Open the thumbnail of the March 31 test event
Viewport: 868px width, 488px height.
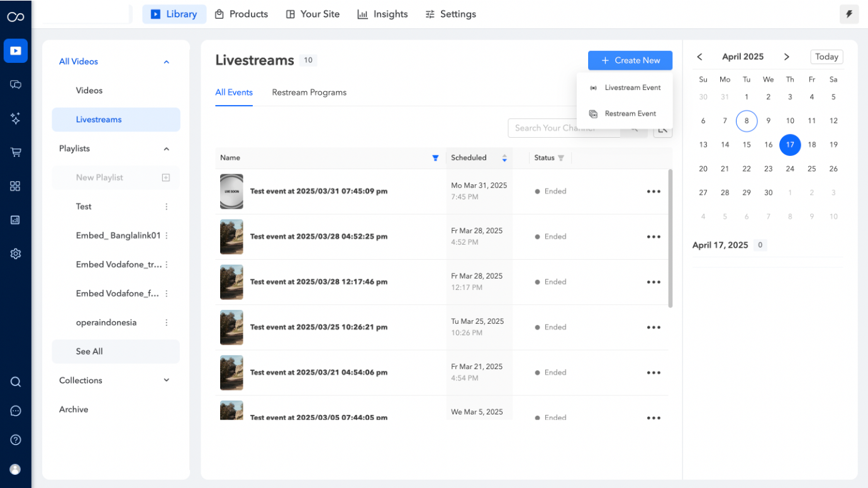point(231,191)
